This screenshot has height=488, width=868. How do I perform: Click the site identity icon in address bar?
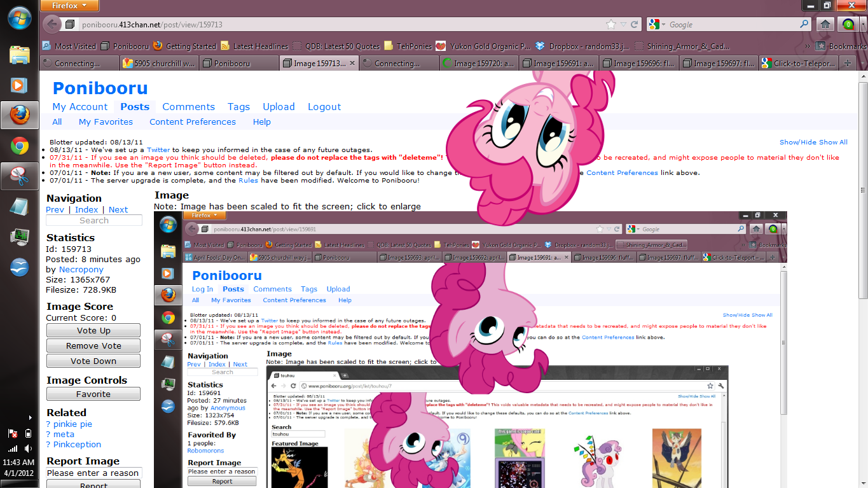point(71,25)
